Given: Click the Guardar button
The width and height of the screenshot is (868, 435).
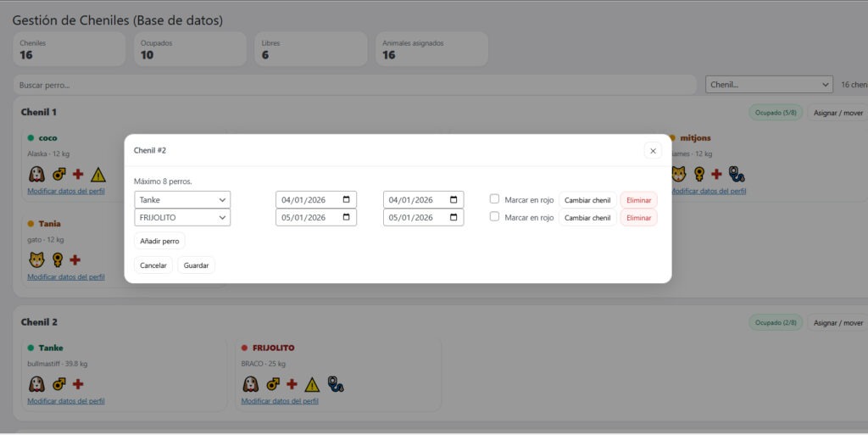Looking at the screenshot, I should pos(196,265).
